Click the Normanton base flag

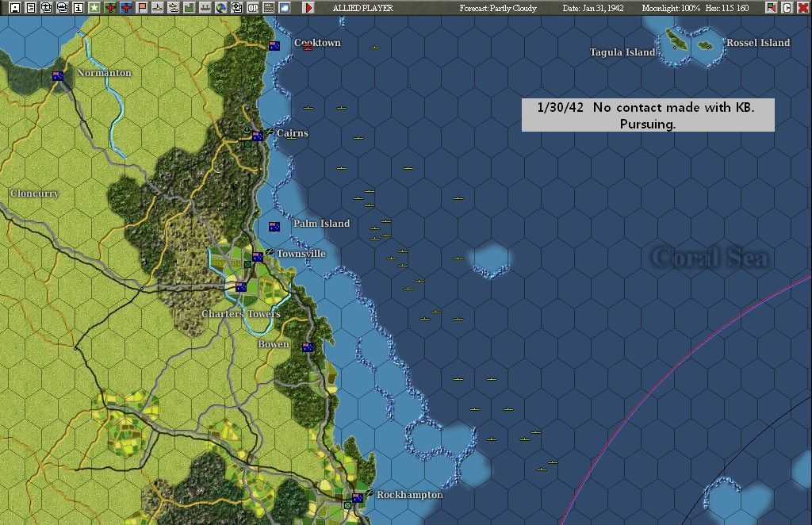[58, 76]
